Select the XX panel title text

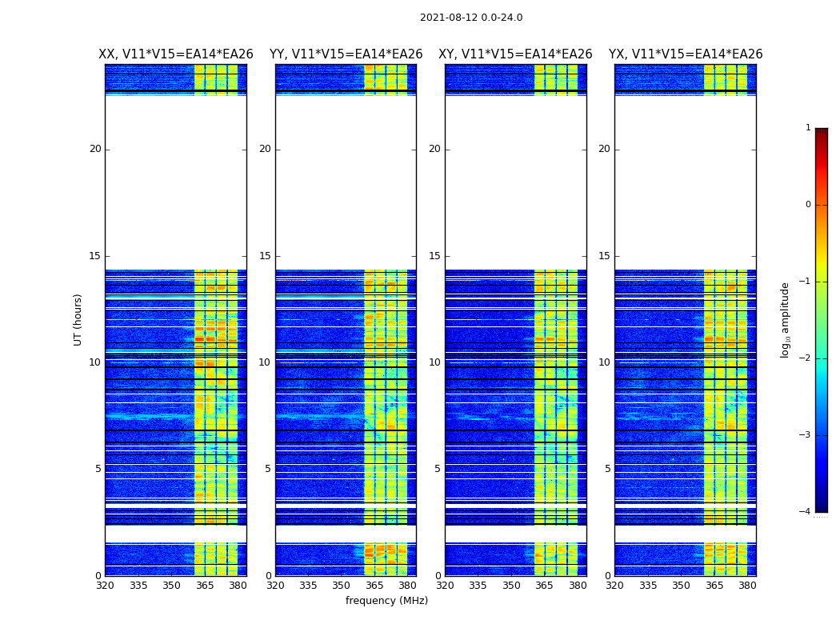[x=175, y=54]
